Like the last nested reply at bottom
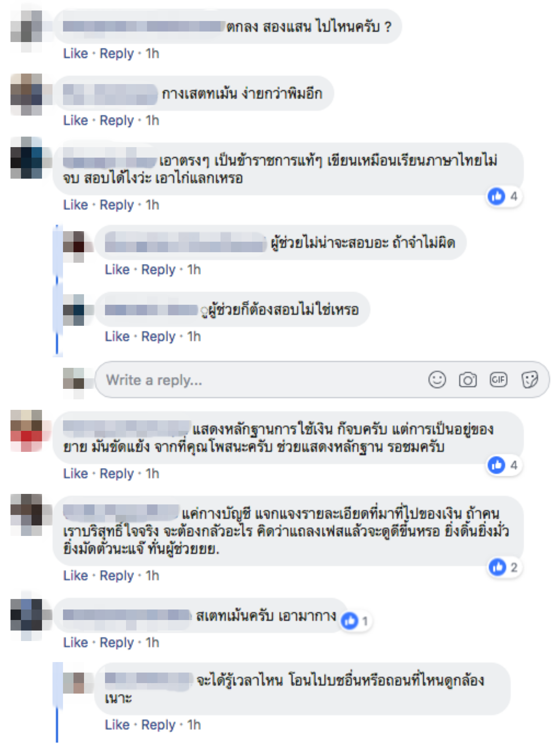This screenshot has width=560, height=747. pos(117,725)
